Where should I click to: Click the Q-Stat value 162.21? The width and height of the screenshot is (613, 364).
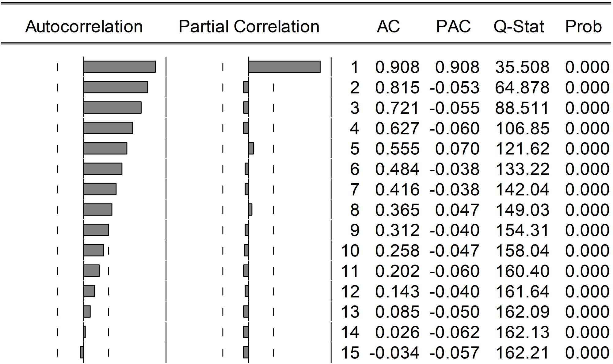[522, 353]
